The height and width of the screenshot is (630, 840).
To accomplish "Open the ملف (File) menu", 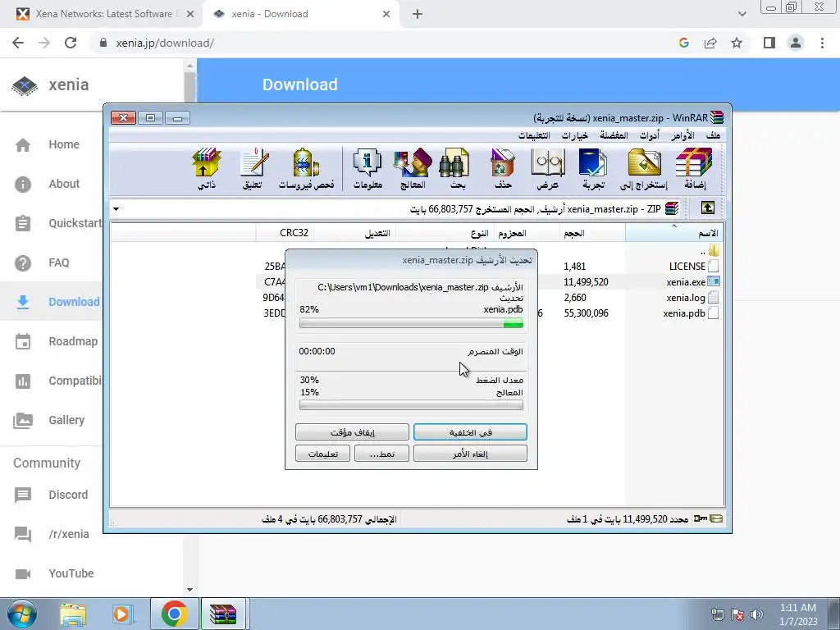I will tap(713, 135).
